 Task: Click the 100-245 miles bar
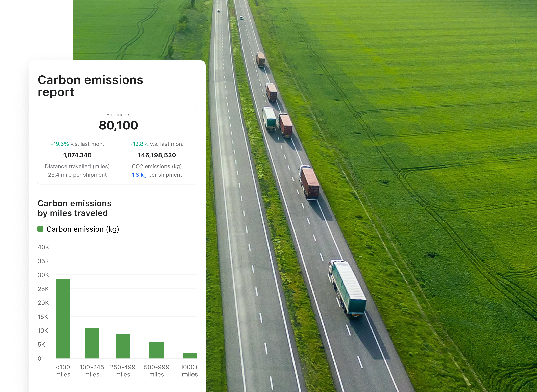(92, 343)
